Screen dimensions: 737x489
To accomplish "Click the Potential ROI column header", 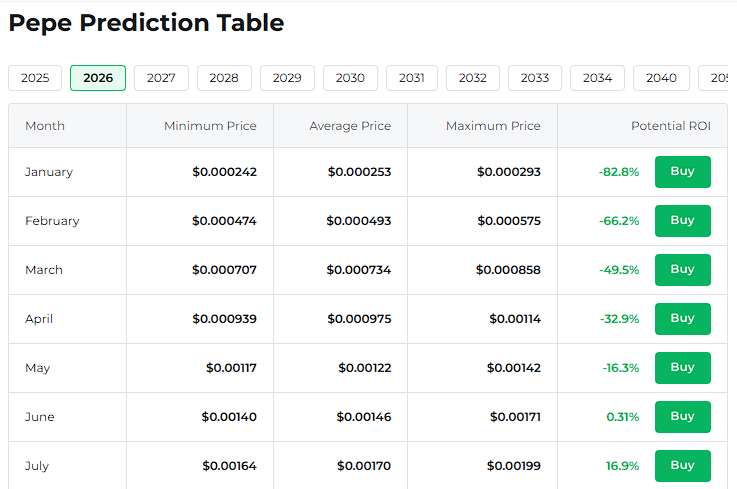I will 671,126.
